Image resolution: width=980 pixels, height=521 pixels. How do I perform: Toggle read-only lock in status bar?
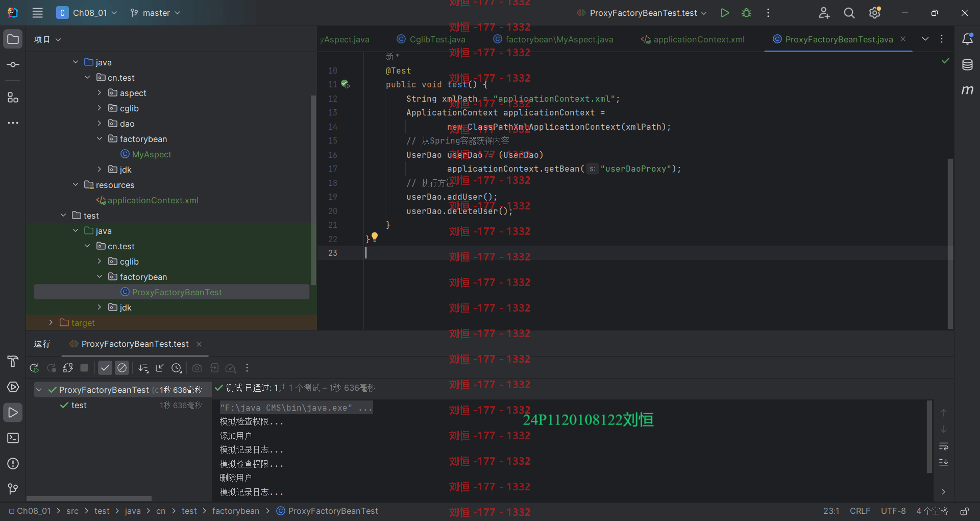coord(965,511)
